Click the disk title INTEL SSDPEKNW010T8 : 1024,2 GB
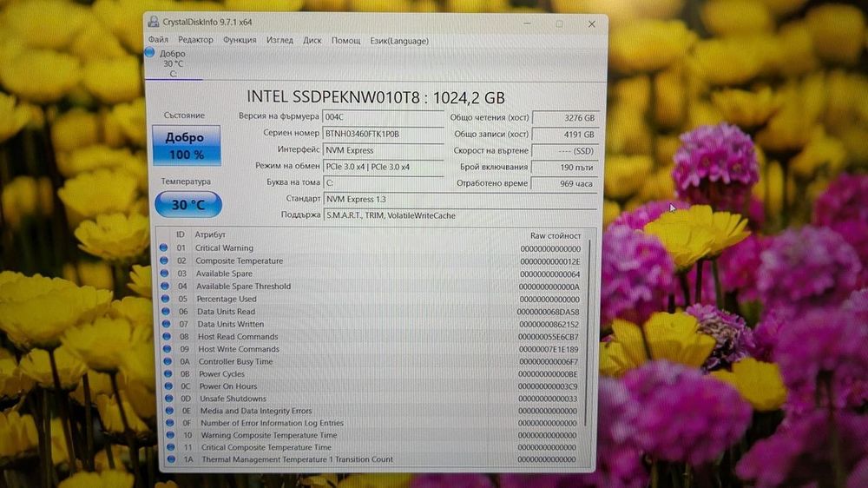Image resolution: width=868 pixels, height=488 pixels. click(375, 97)
